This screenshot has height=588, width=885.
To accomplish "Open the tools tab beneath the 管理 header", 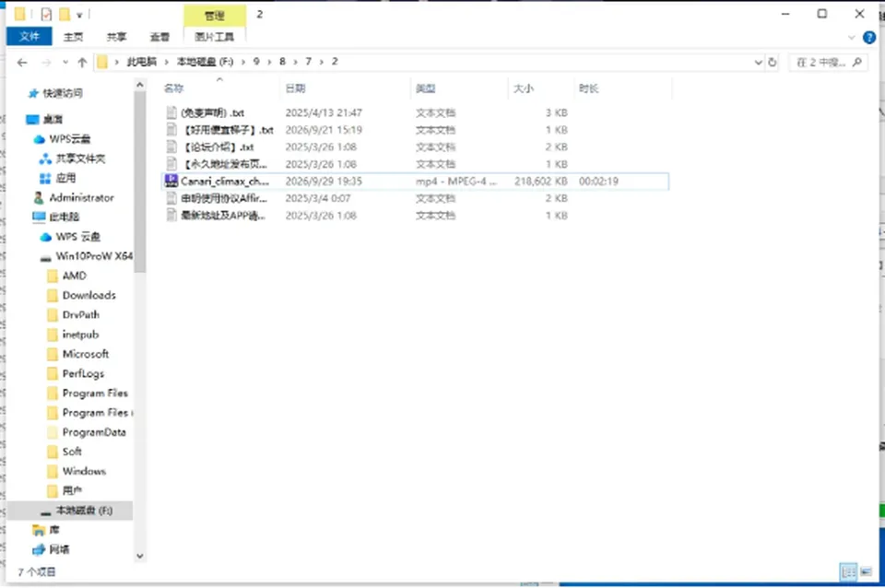I will (215, 37).
